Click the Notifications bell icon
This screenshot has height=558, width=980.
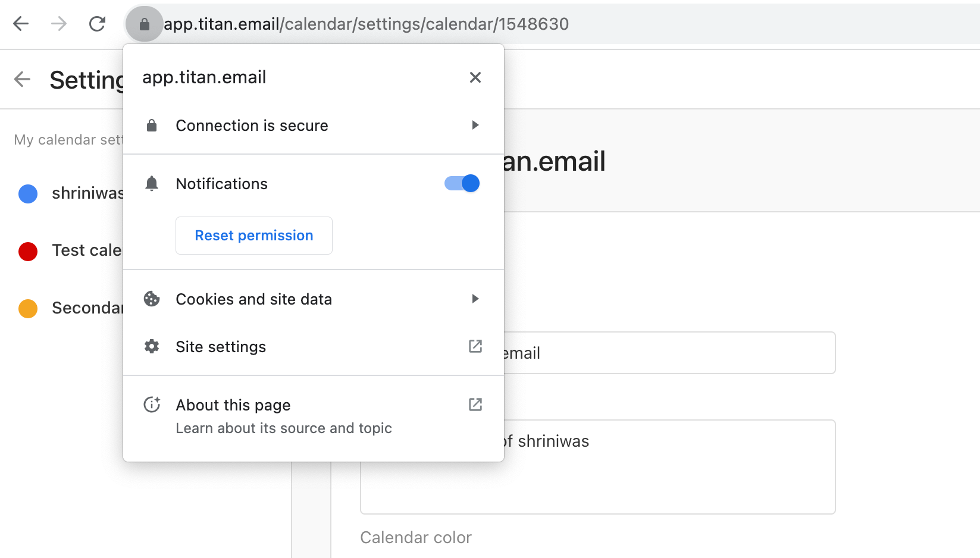click(152, 183)
